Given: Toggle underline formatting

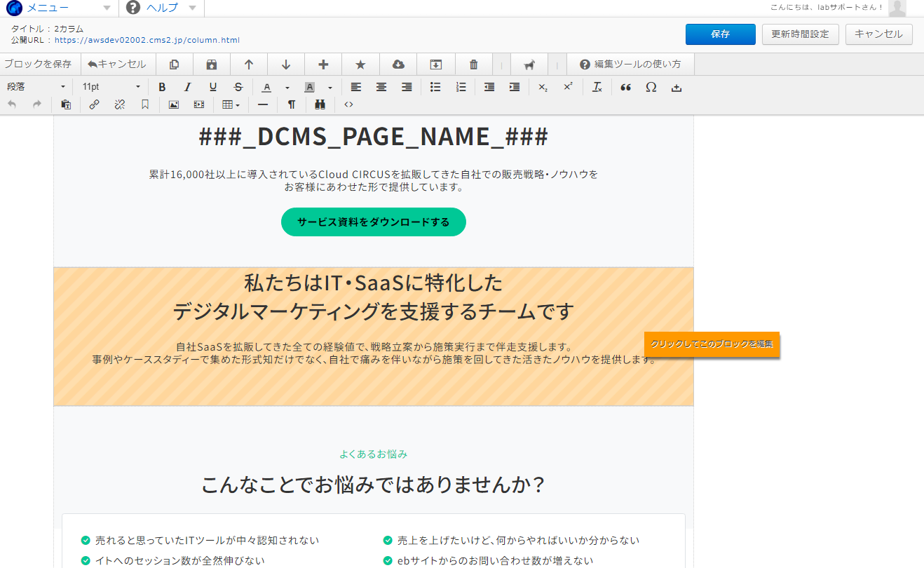Looking at the screenshot, I should (213, 87).
